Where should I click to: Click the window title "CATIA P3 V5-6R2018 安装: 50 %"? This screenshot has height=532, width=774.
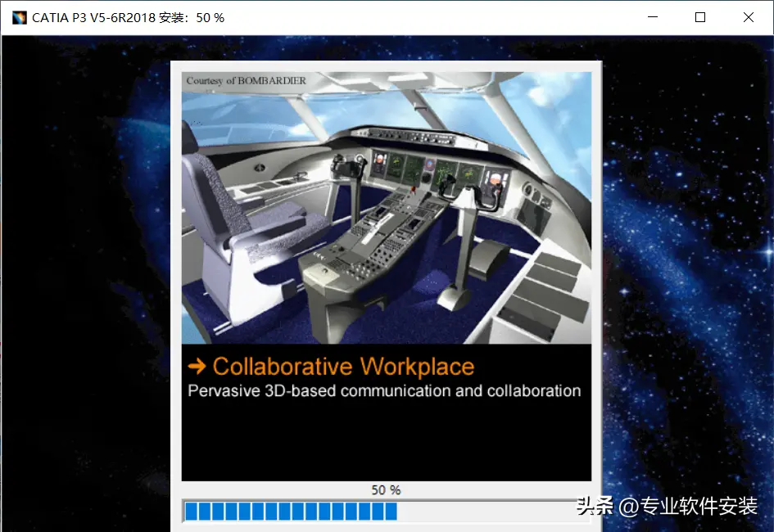(128, 18)
